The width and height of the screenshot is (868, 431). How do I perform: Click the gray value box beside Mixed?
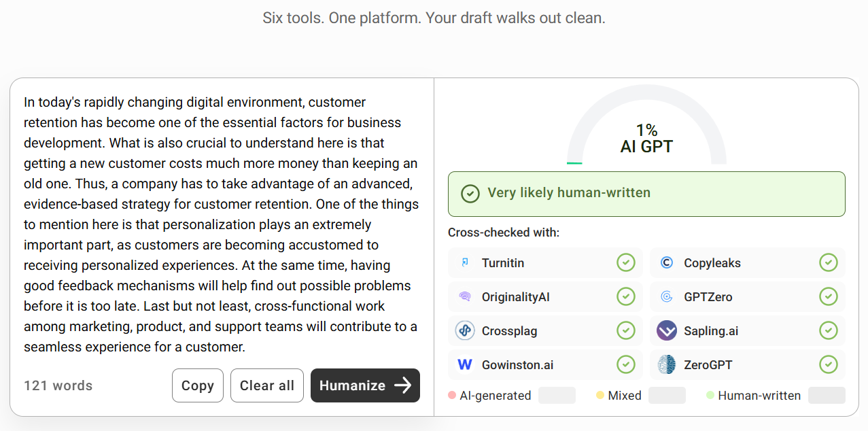[667, 396]
